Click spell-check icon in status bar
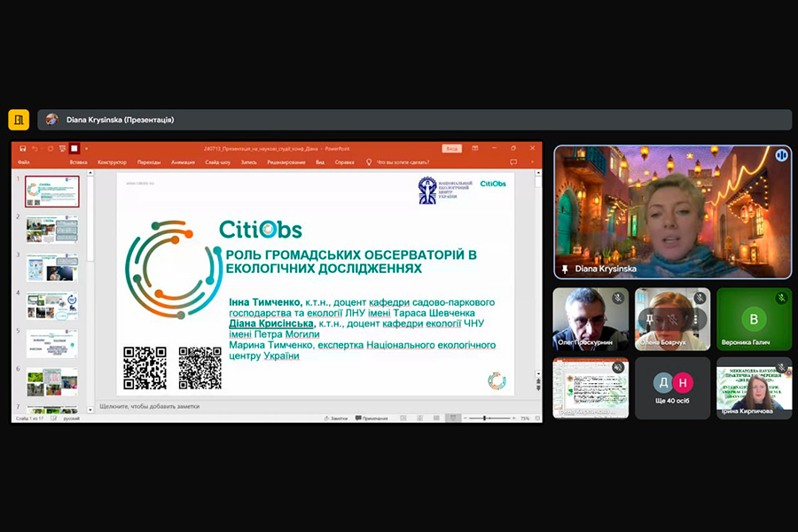Image resolution: width=798 pixels, height=532 pixels. coord(53,419)
